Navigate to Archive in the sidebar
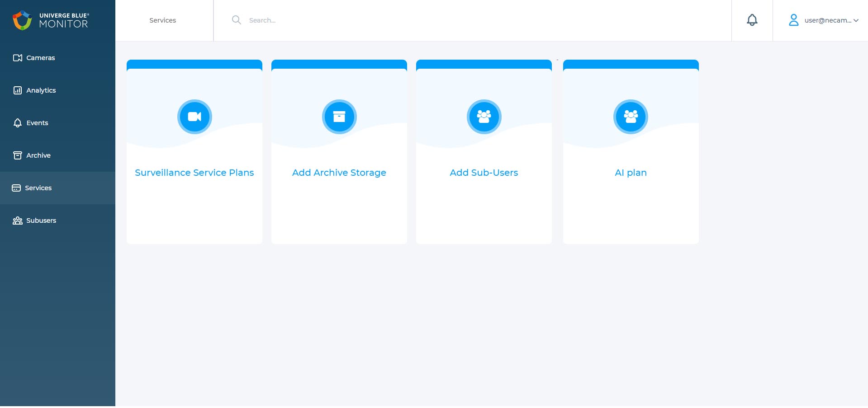 pos(57,155)
